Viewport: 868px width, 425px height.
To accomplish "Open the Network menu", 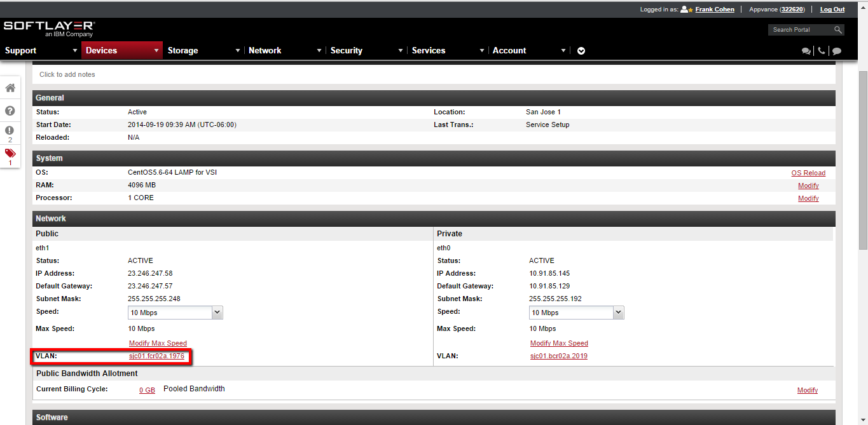I will [x=265, y=51].
